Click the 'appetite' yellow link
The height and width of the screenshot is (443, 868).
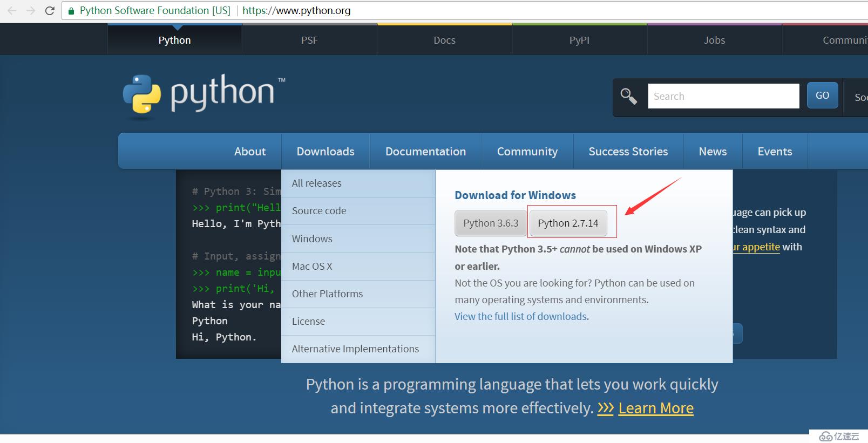coord(756,247)
